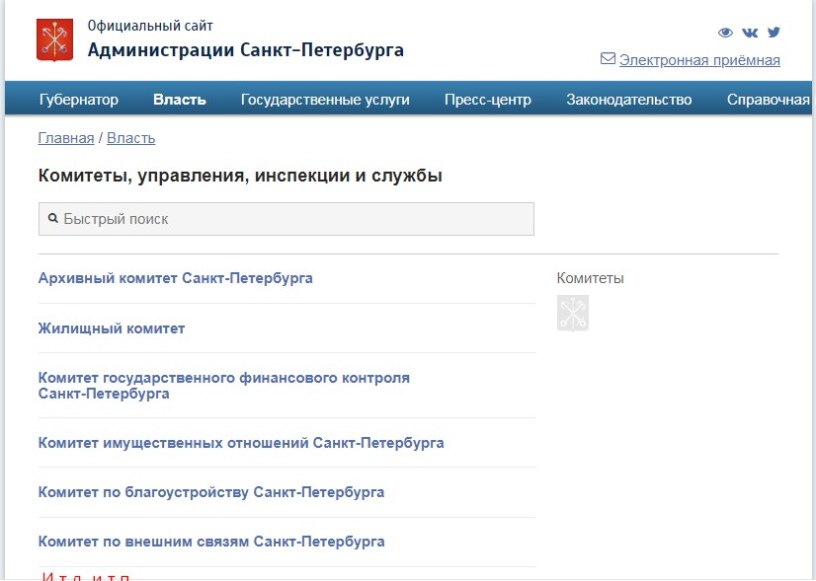816x581 pixels.
Task: Click the Комитеты emblem thumbnail
Action: tap(573, 313)
